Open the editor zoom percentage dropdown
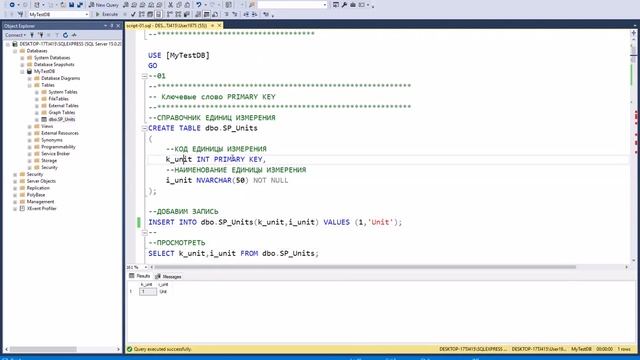This screenshot has width=640, height=360. pos(146,267)
